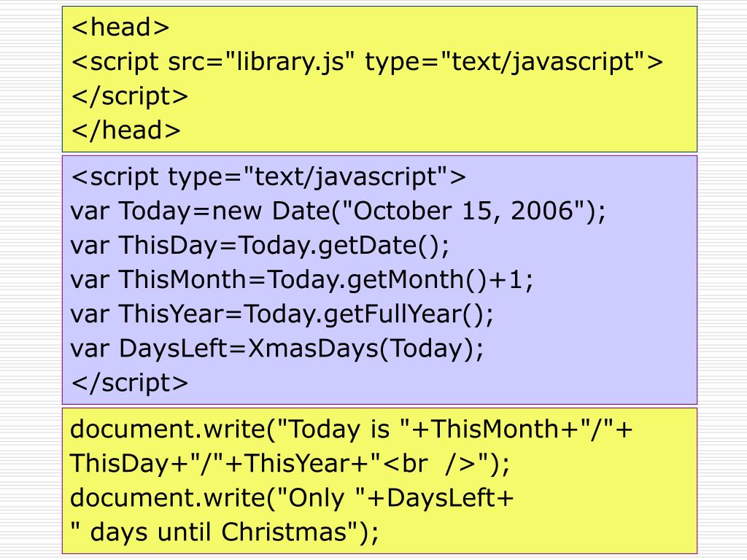Click the var ThisMonth getMonth line
This screenshot has height=560, width=747.
pyautogui.click(x=302, y=280)
